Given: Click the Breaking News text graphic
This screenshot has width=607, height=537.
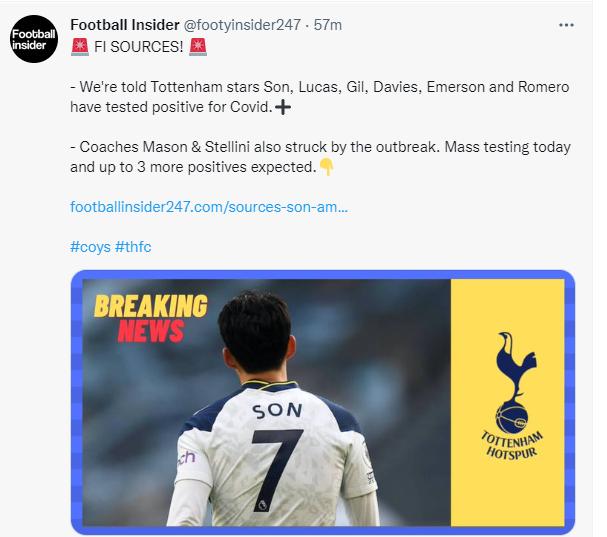Looking at the screenshot, I should (151, 318).
